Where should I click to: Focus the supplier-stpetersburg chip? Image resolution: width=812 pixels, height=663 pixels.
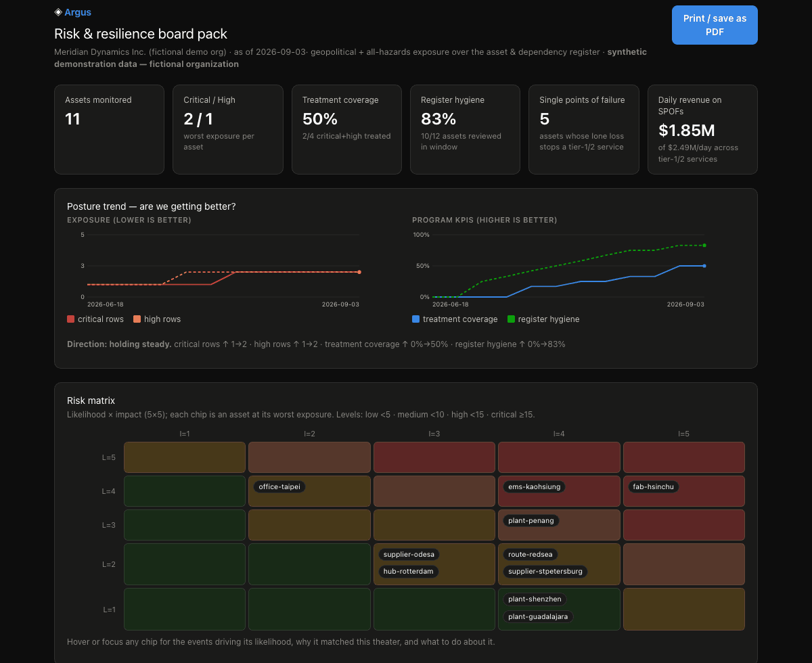point(545,571)
